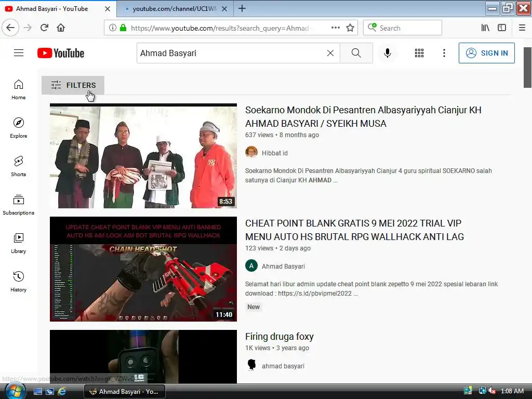Show site information icon in address bar

click(113, 28)
